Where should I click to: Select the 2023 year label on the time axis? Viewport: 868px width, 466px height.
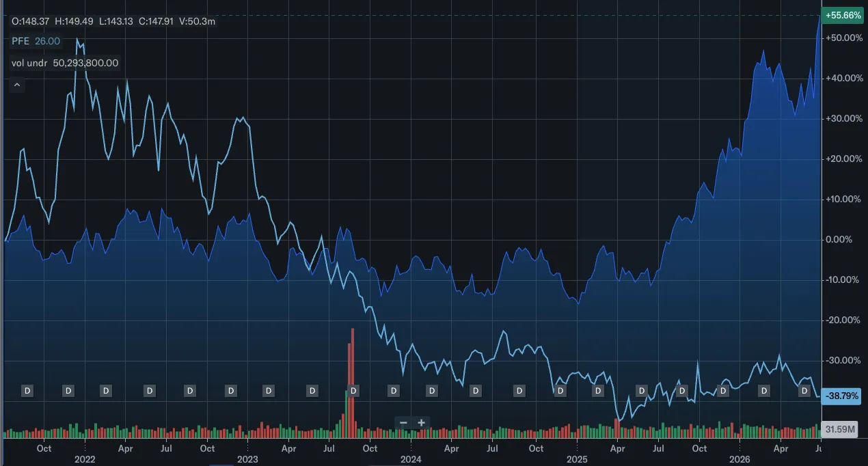coord(248,460)
